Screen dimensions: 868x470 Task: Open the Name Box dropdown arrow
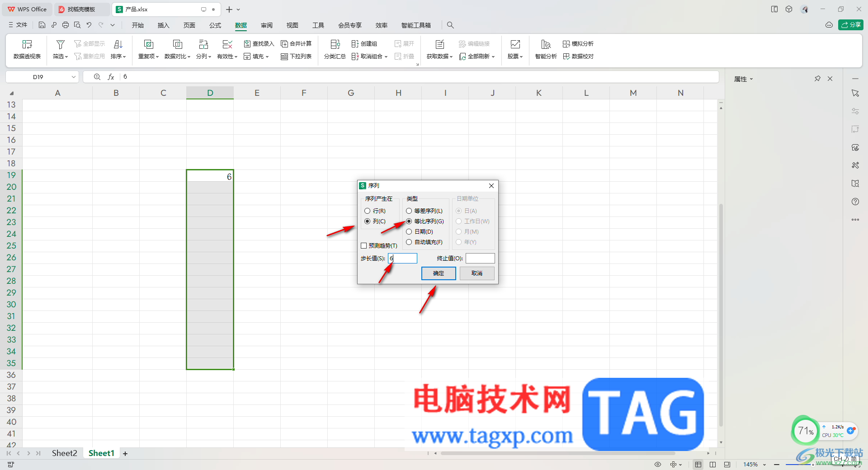tap(73, 77)
